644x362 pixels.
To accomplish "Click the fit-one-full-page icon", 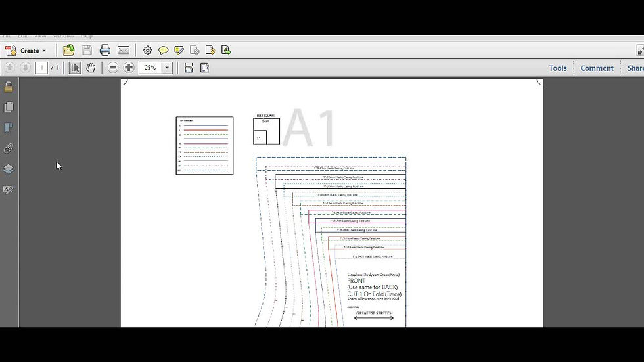I will [x=204, y=68].
